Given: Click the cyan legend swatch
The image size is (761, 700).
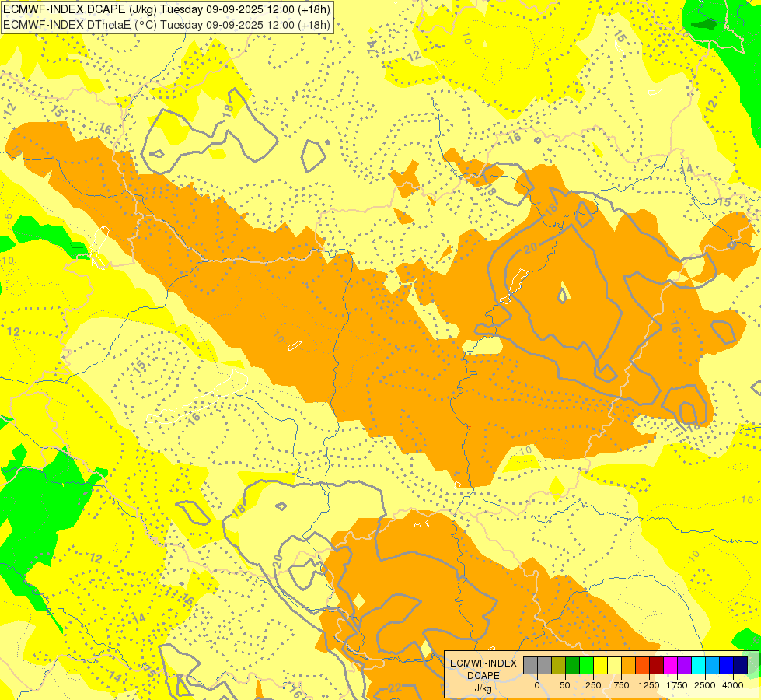Looking at the screenshot, I should (x=698, y=665).
